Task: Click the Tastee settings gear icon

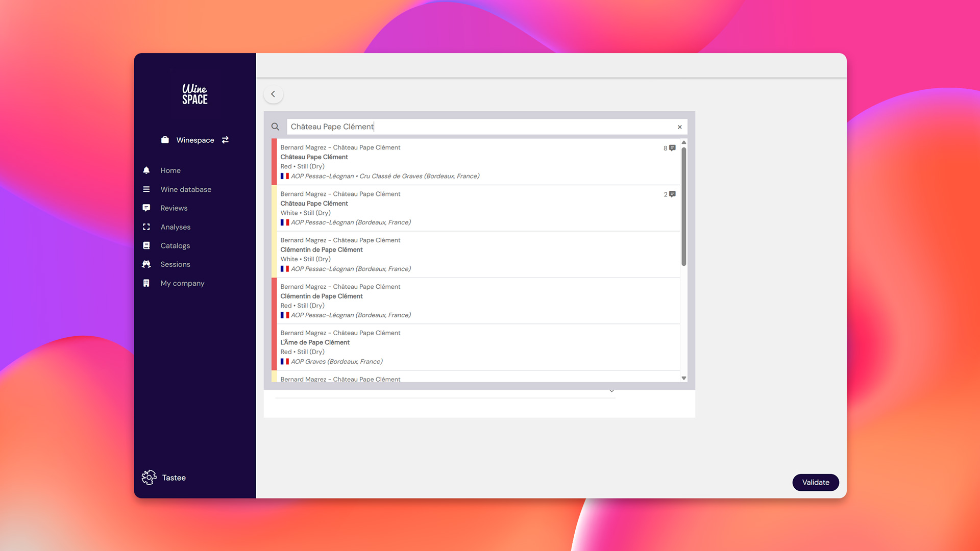Action: click(x=149, y=478)
